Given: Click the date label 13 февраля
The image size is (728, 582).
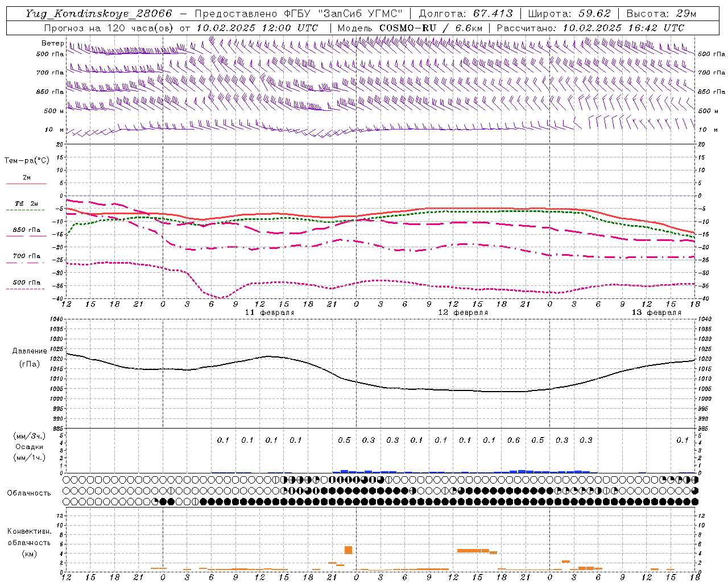Looking at the screenshot, I should point(656,313).
